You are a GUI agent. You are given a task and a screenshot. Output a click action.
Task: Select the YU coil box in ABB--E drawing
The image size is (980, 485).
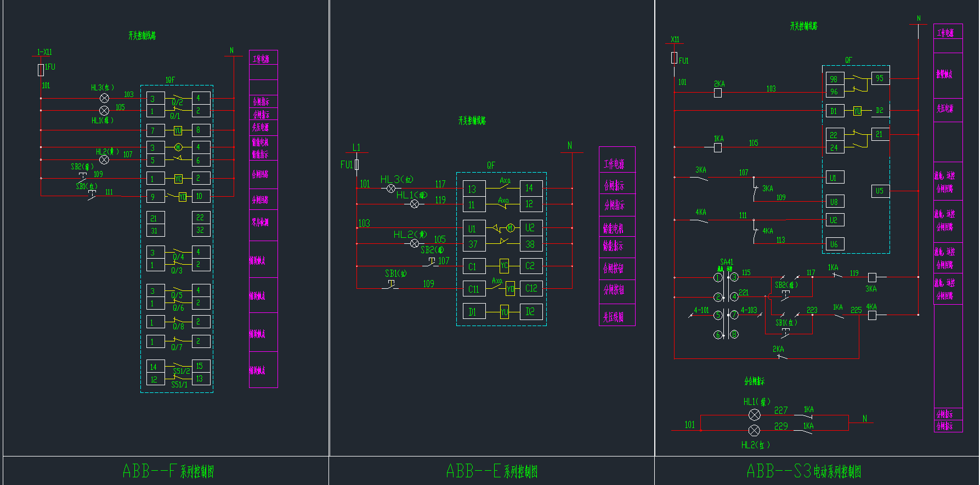click(505, 312)
